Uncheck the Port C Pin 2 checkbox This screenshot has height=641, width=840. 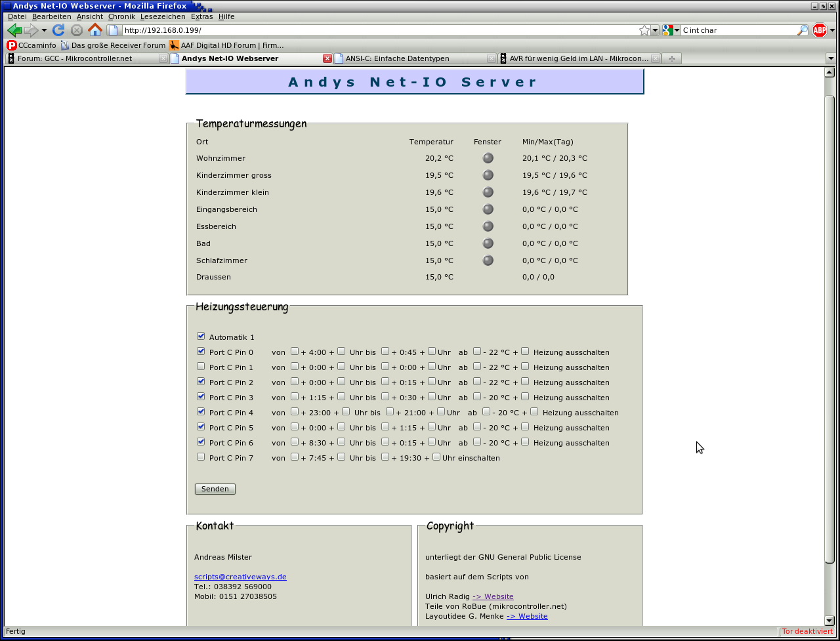click(x=201, y=381)
